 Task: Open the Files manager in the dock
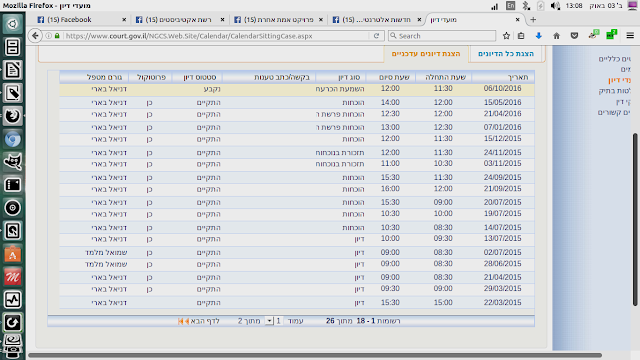(13, 47)
